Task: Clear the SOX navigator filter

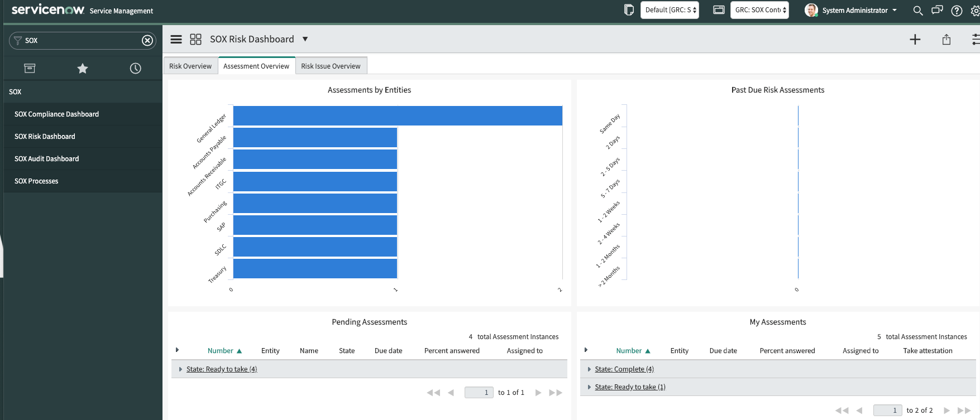Action: point(147,40)
